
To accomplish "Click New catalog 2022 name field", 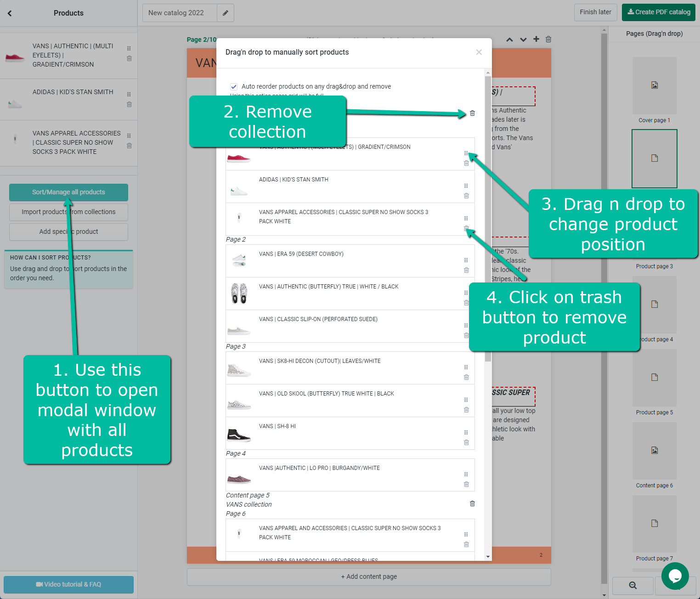I will (x=180, y=13).
